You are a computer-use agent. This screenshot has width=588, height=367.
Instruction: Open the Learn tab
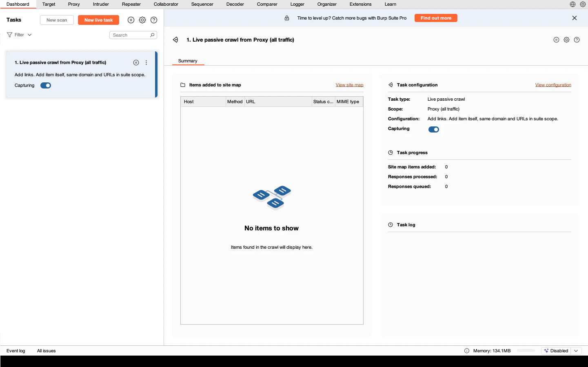[x=390, y=4]
